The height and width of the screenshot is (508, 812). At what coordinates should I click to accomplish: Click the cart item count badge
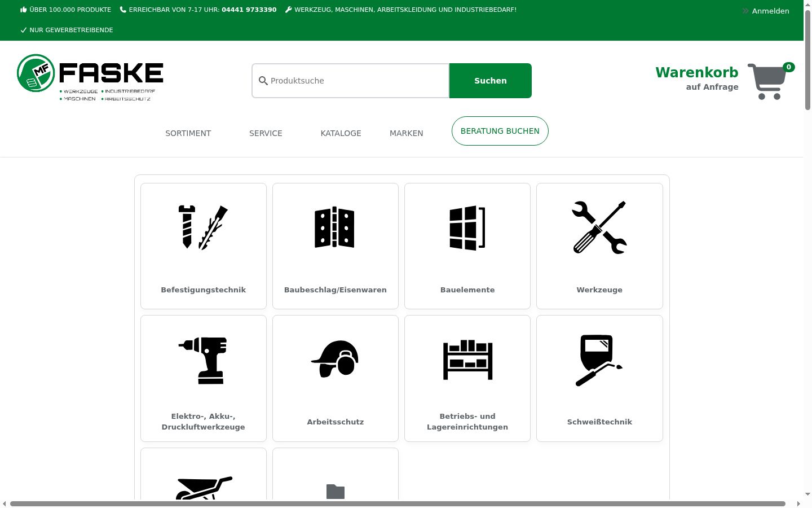789,67
